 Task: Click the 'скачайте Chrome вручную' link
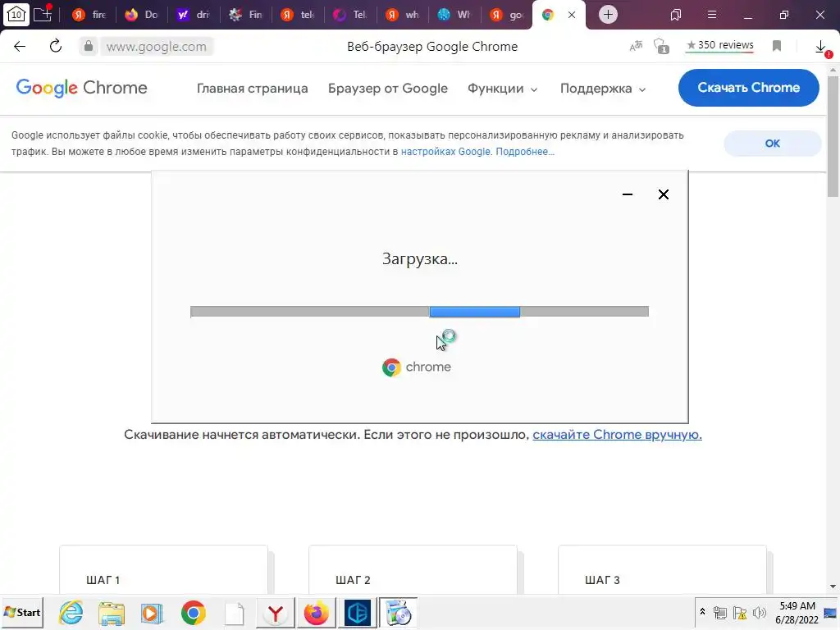point(617,435)
